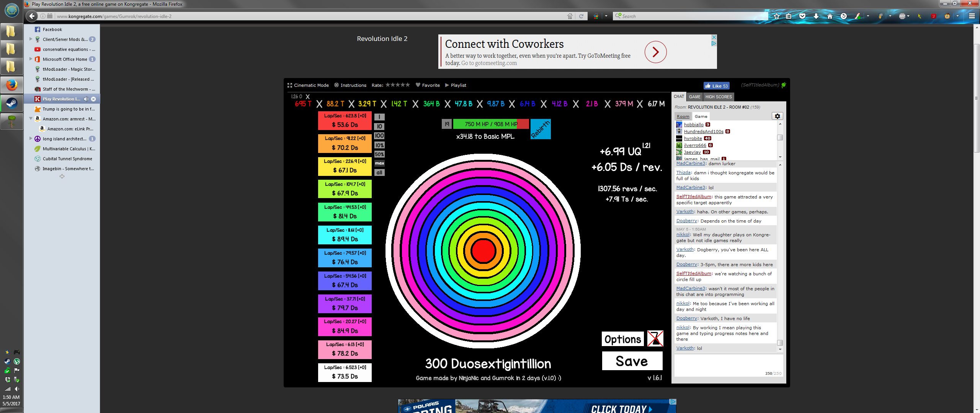Expand the Microsoft Office Home tab group
Image resolution: width=980 pixels, height=413 pixels.
tap(31, 59)
